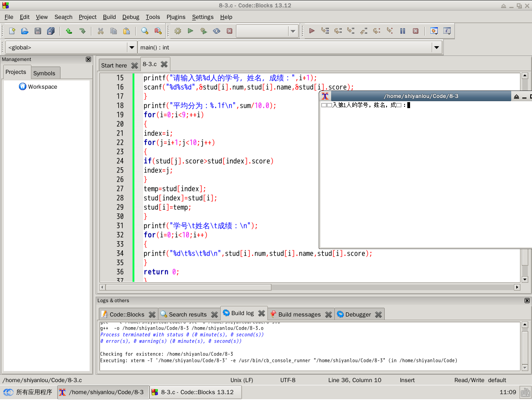Open the 所有应用程序 applications menu
532x414 pixels.
pos(28,392)
